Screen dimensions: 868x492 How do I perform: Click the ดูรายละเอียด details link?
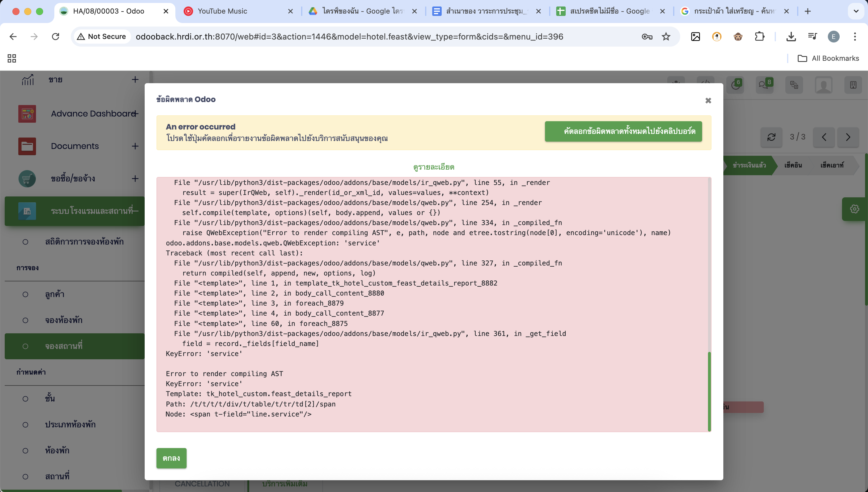(433, 167)
